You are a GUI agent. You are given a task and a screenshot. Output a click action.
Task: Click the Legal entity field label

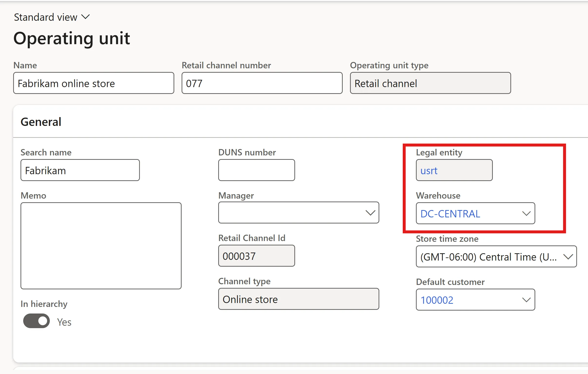439,152
